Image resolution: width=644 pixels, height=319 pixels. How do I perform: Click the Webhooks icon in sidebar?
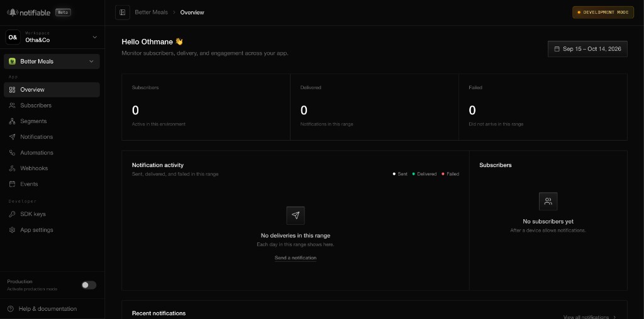pos(13,168)
